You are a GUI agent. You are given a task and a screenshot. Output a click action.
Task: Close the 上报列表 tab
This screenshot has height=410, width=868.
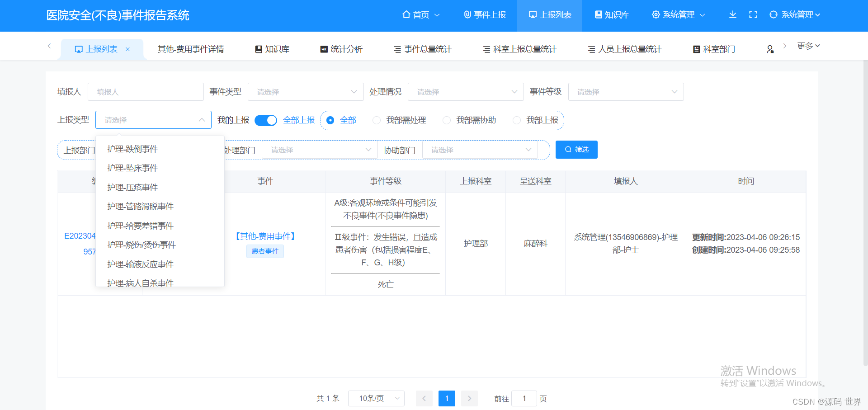coord(128,49)
